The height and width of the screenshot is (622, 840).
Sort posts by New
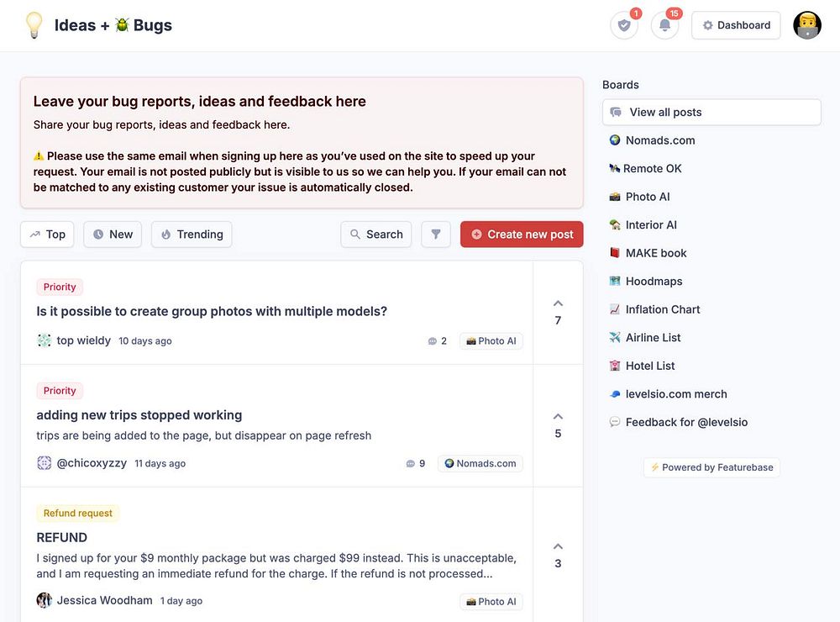click(113, 235)
